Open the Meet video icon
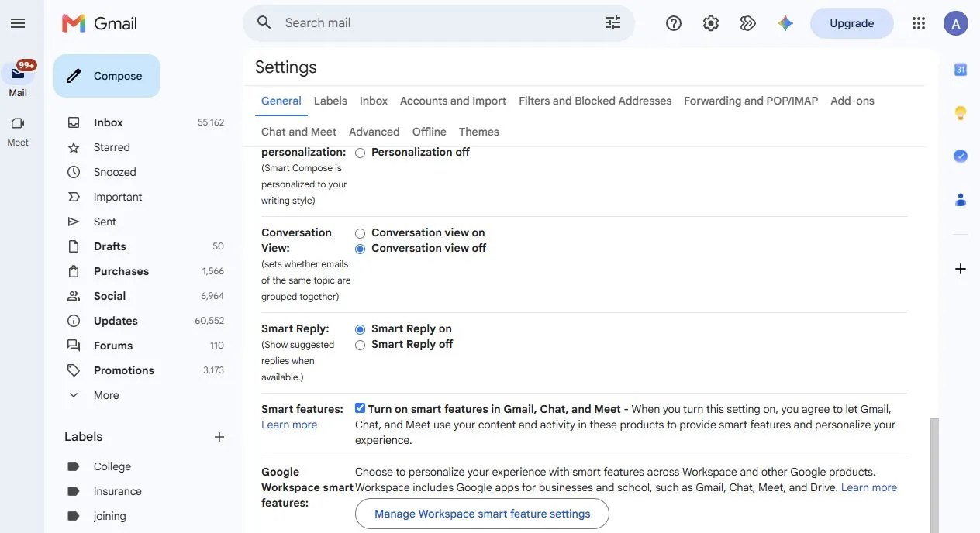980x533 pixels. click(x=18, y=123)
